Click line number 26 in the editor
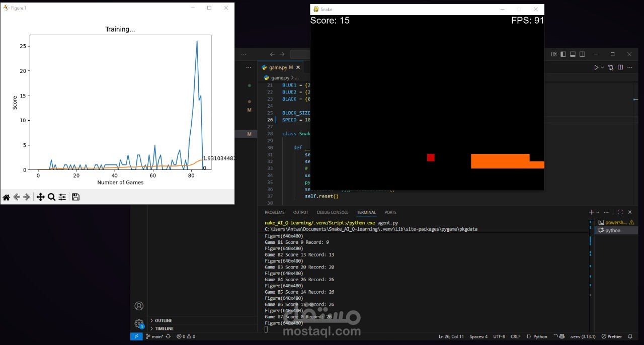644x345 pixels. (270, 120)
